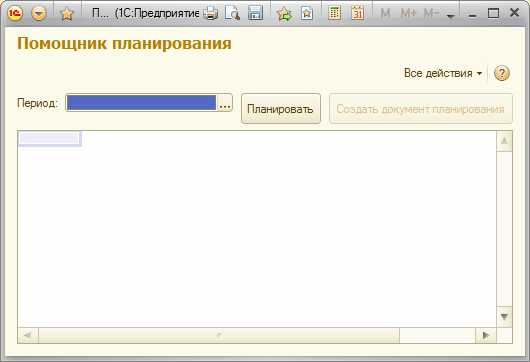Open the calendar icon showing 31
Image resolution: width=530 pixels, height=362 pixels.
pos(357,14)
